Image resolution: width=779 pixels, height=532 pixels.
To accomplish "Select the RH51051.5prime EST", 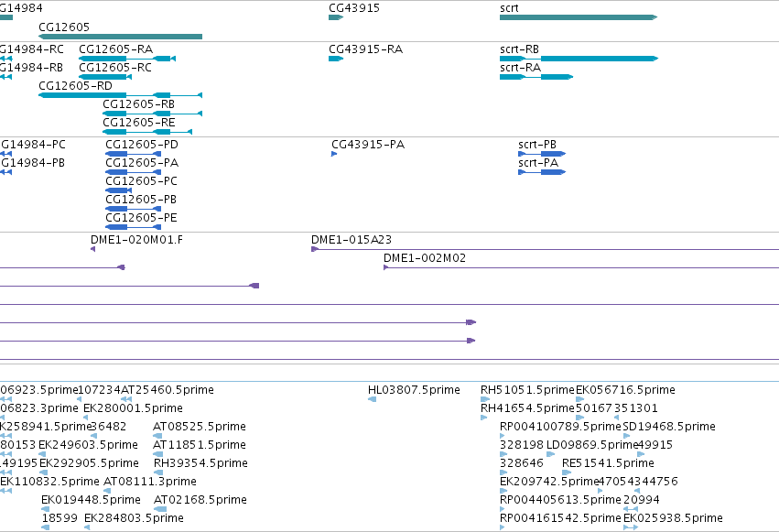I will coord(485,399).
